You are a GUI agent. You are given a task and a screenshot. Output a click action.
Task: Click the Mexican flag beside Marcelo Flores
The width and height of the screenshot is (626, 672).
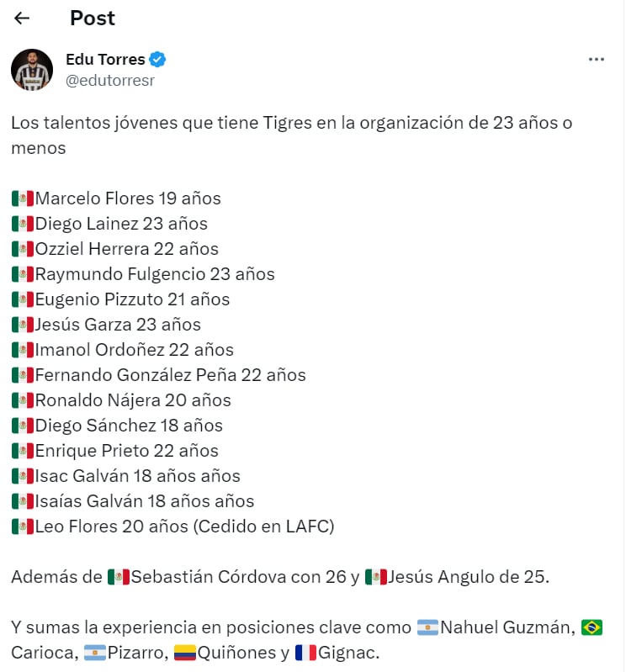[x=22, y=199]
